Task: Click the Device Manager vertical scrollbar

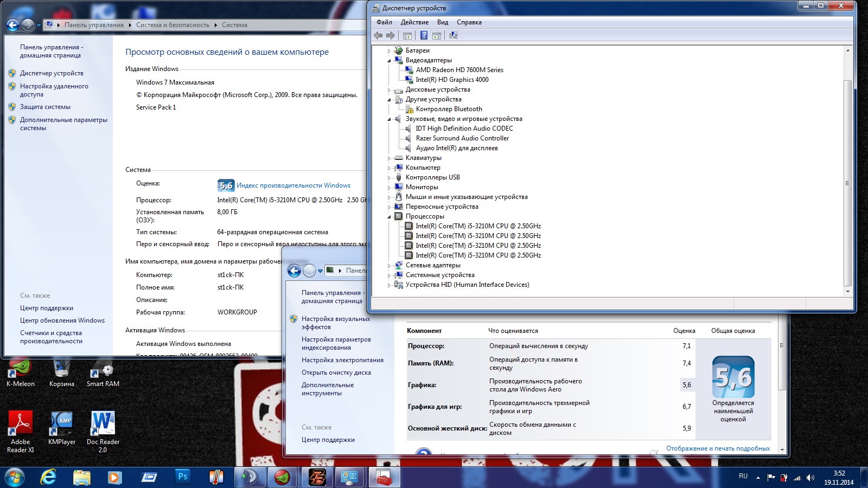Action: click(x=848, y=182)
